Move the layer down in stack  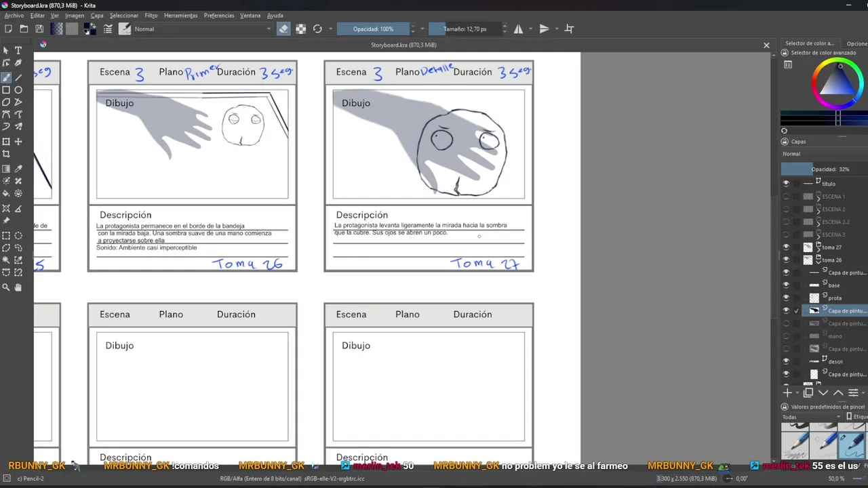coord(823,392)
